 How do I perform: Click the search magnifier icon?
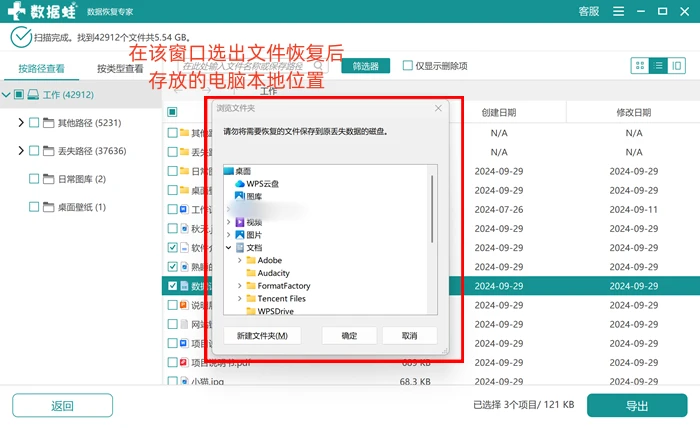[318, 66]
